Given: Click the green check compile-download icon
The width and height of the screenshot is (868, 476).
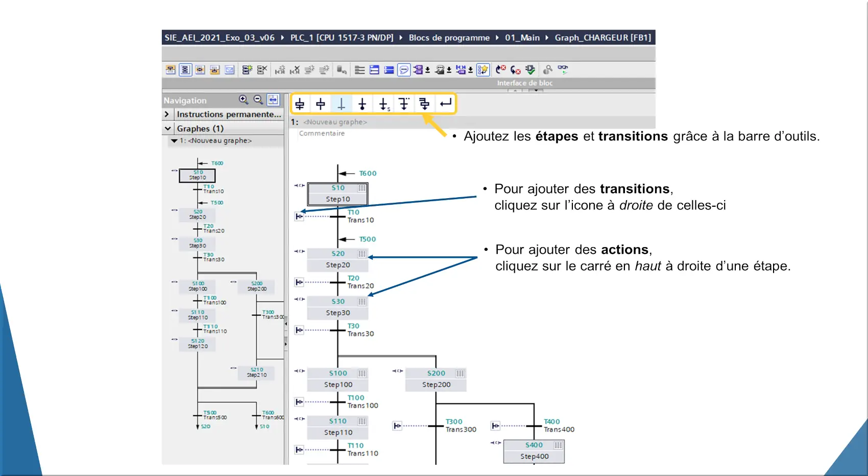Looking at the screenshot, I should pos(531,69).
